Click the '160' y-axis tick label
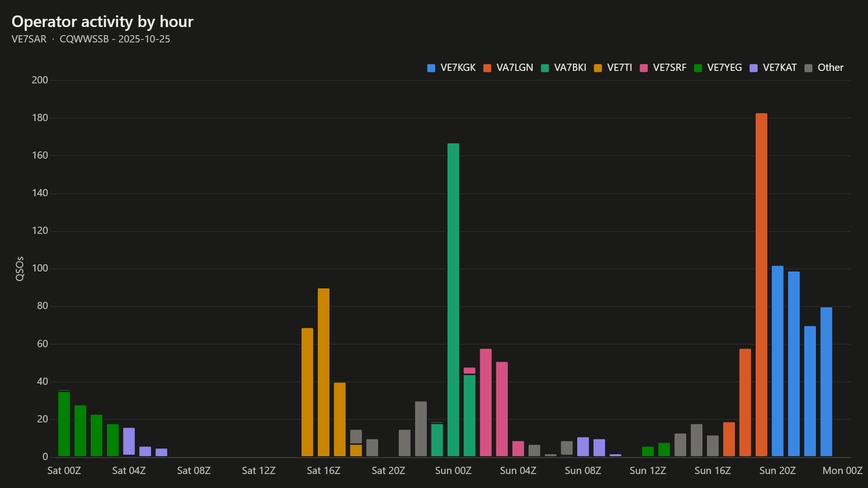The image size is (868, 488). click(40, 155)
